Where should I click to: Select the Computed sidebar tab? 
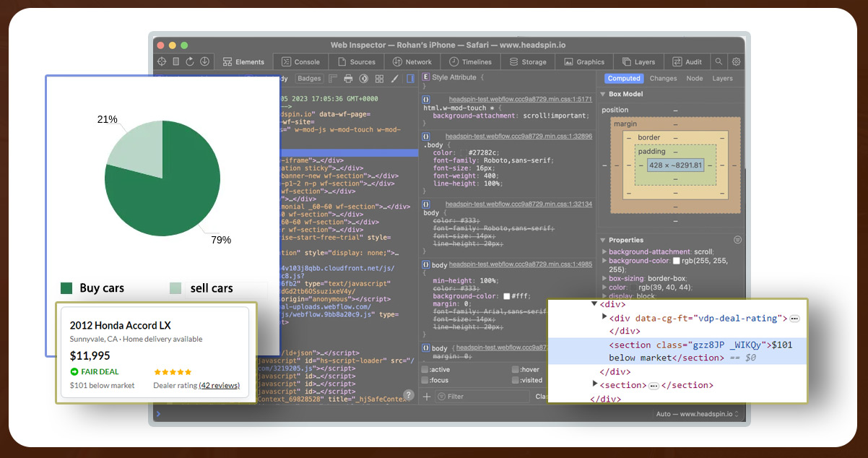point(624,78)
